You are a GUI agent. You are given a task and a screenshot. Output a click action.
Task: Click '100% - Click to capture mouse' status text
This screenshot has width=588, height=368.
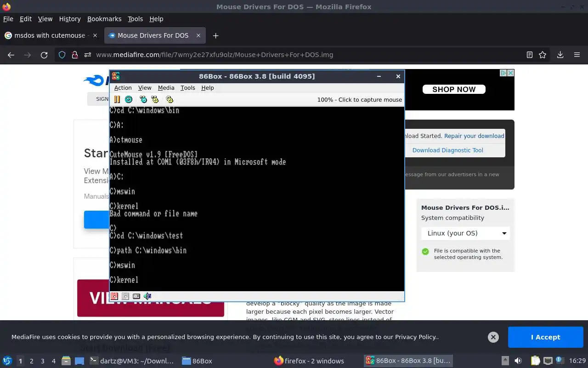tap(359, 99)
